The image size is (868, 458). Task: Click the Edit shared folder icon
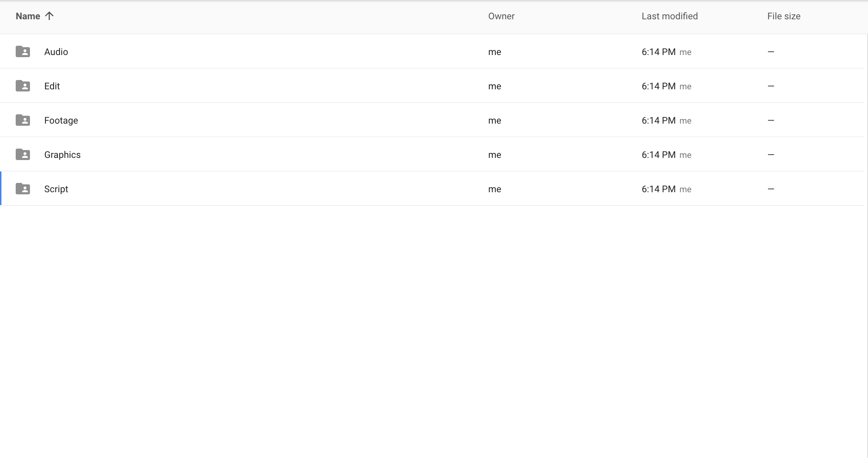23,86
